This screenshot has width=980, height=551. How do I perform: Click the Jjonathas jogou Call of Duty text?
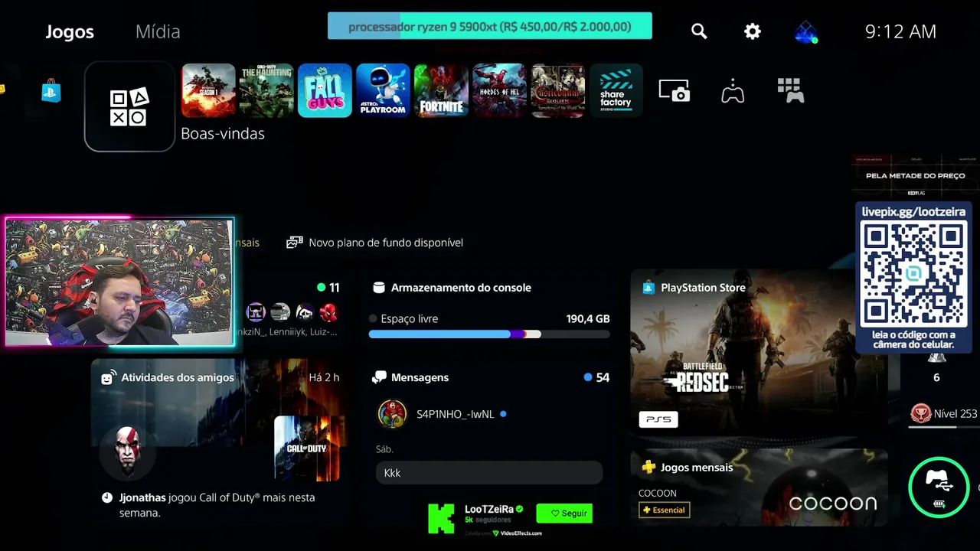pyautogui.click(x=217, y=505)
